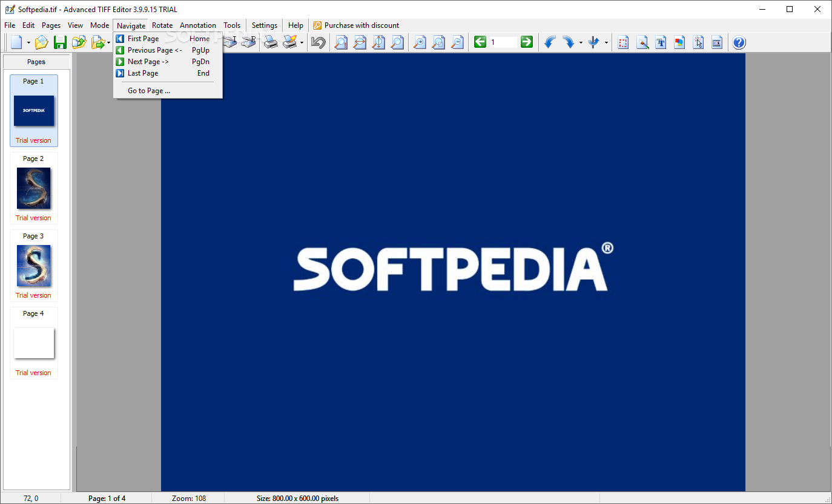Click the fit-to-height zoom icon
Viewport: 832px width, 504px height.
tap(378, 42)
